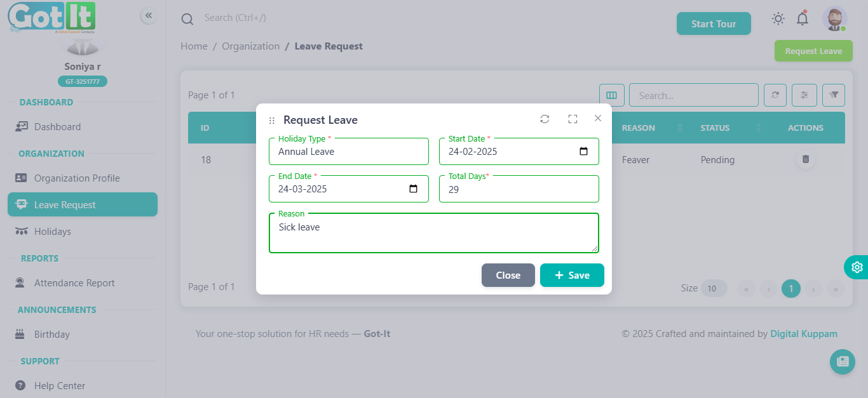Delete leave request row 18

806,159
